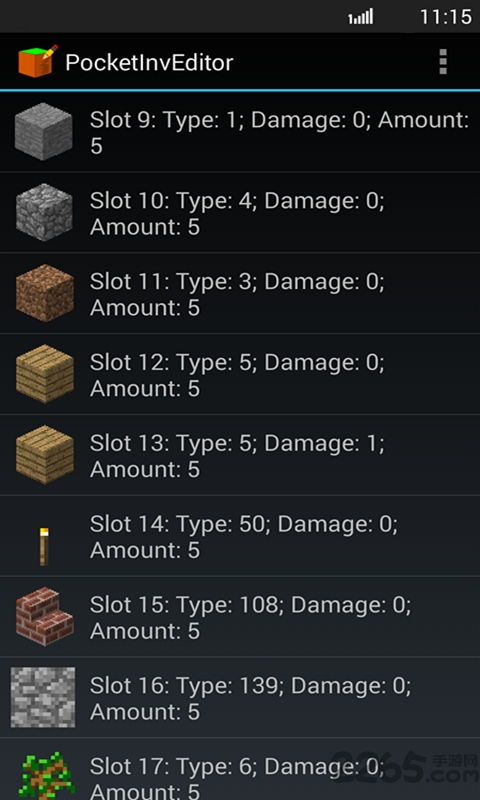Select the brick stairs icon in Slot 15
This screenshot has height=800, width=480.
pyautogui.click(x=44, y=616)
